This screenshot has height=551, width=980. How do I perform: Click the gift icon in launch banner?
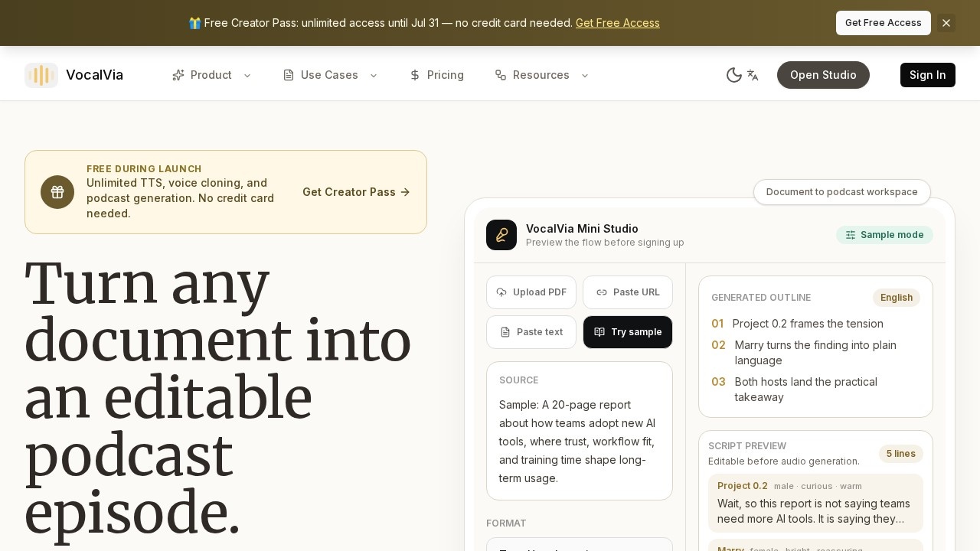57,192
